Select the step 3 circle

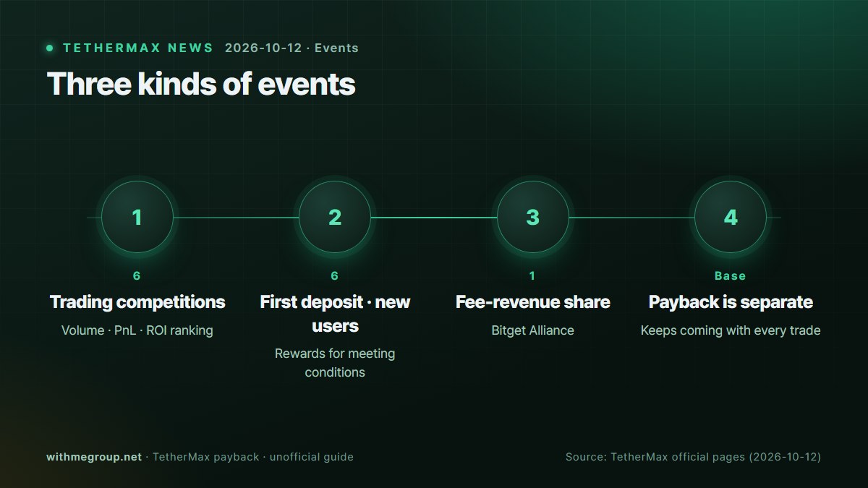click(533, 217)
